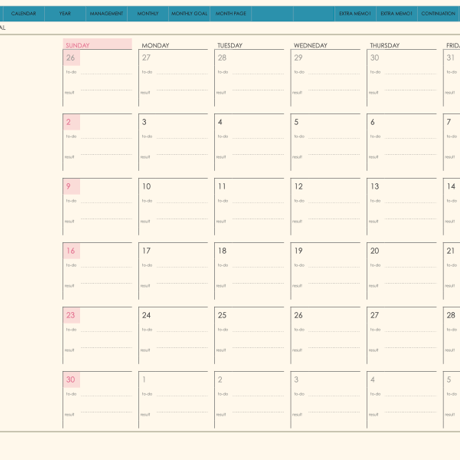Click the result line for day 23
Image resolution: width=460 pixels, height=460 pixels.
106,348
